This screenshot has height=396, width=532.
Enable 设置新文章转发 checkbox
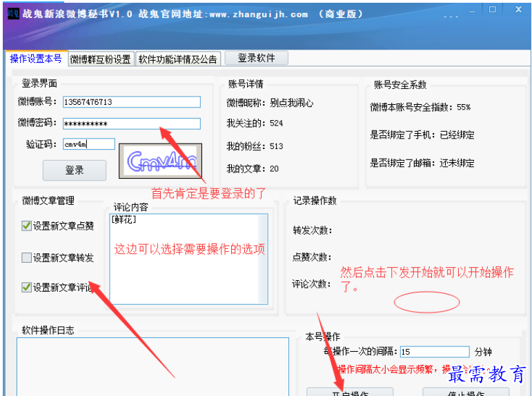point(26,257)
